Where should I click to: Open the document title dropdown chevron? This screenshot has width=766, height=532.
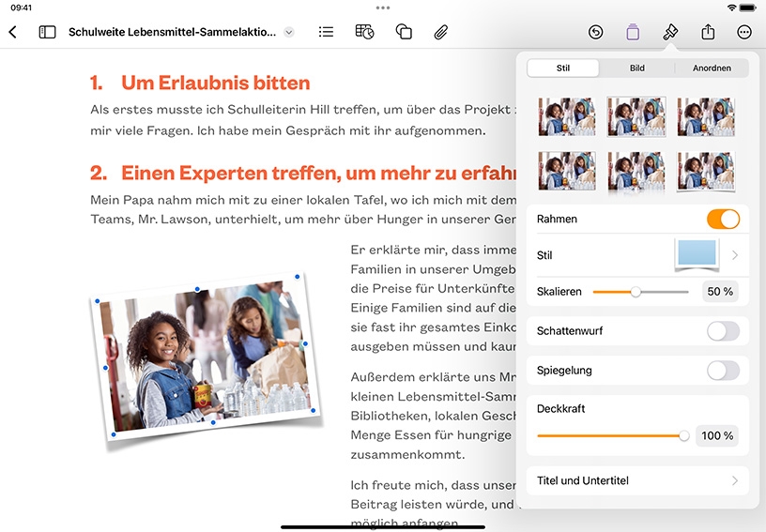289,32
